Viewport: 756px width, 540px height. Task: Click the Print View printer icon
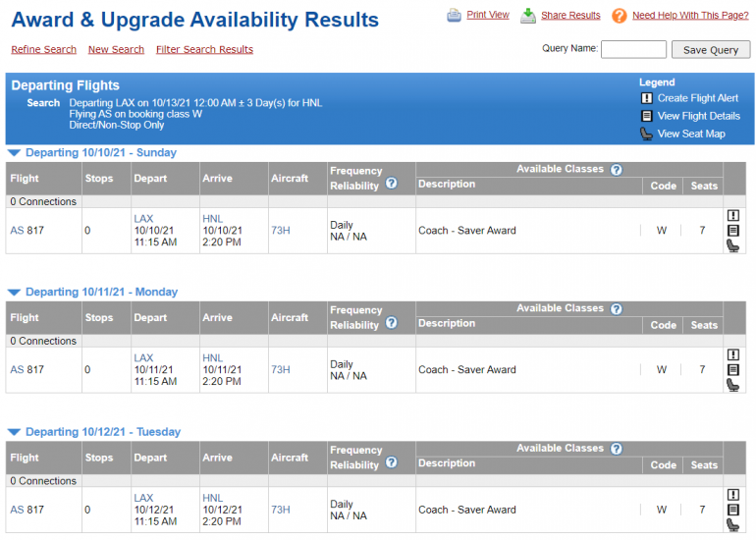(455, 16)
